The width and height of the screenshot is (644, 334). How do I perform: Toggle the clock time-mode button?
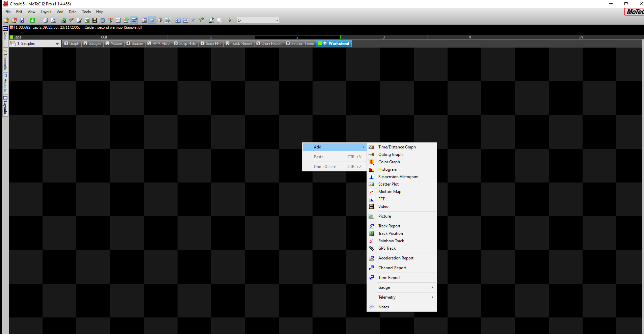(152, 20)
